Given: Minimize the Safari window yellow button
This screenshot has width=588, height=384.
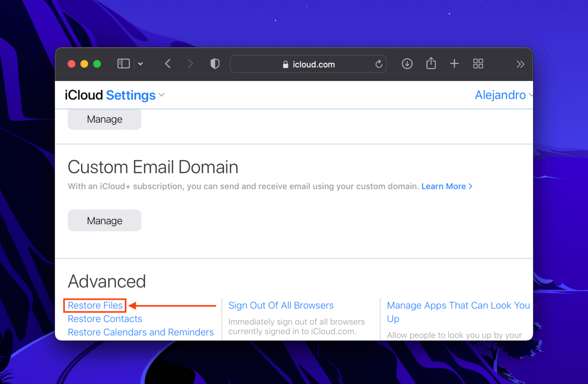Looking at the screenshot, I should coord(84,64).
